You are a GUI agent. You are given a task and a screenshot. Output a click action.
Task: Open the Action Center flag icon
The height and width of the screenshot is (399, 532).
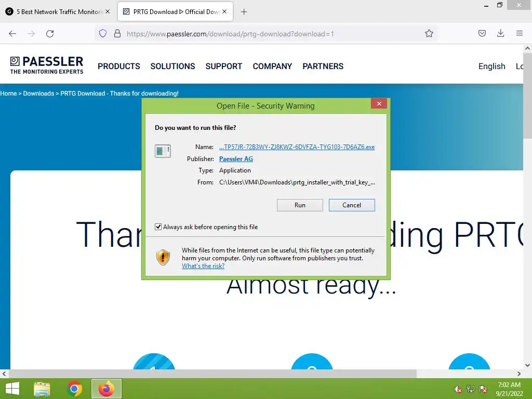(483, 389)
